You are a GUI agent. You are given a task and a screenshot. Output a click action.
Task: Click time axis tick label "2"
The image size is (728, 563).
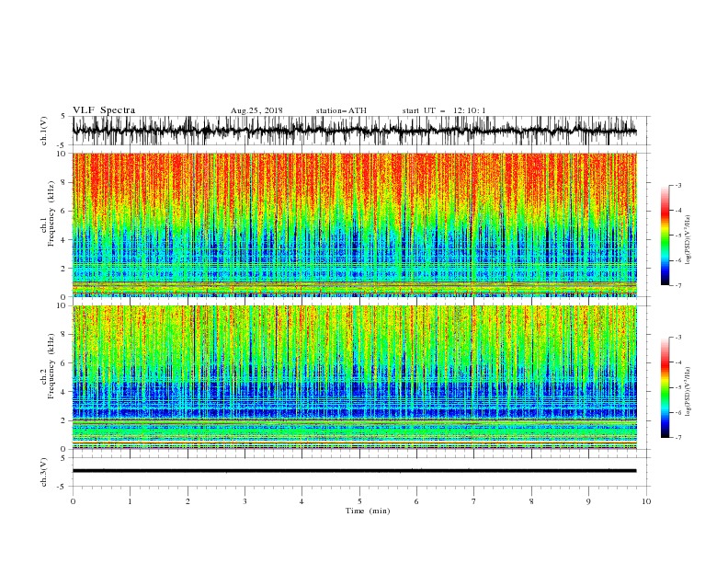tap(188, 501)
